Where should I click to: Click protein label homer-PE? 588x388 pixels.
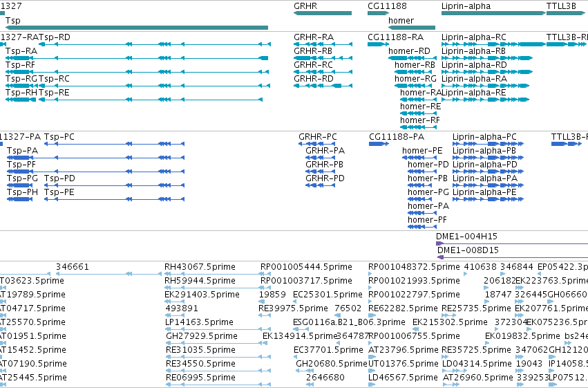[x=422, y=151]
